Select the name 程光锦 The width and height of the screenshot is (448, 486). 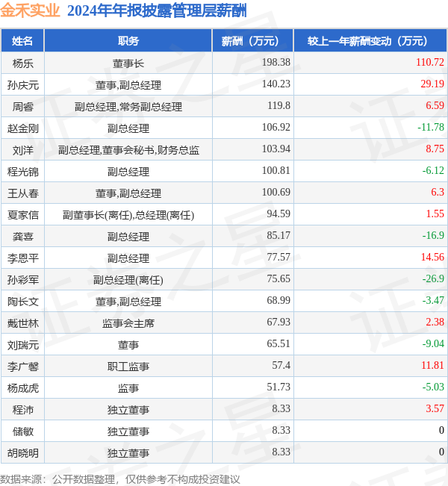click(22, 172)
